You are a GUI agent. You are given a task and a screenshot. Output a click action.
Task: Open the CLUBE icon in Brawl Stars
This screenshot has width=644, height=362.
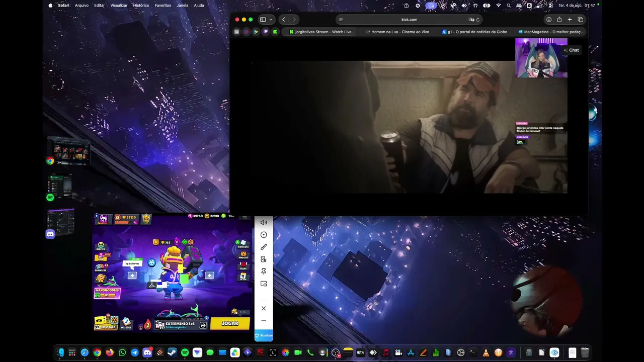tap(244, 265)
